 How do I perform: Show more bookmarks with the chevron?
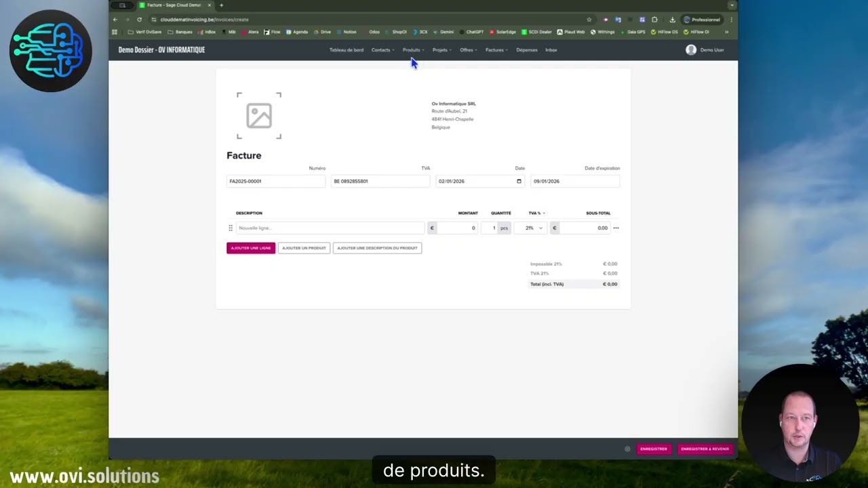point(726,32)
